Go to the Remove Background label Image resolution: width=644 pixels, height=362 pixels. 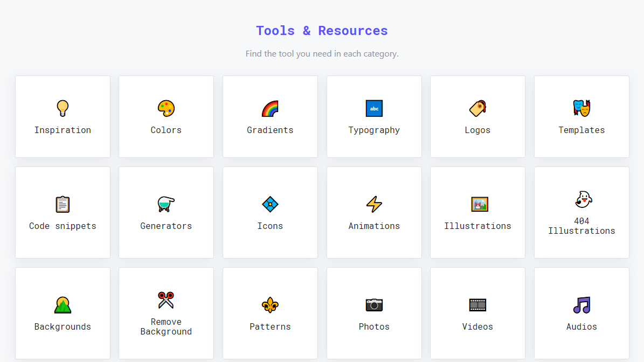click(166, 327)
